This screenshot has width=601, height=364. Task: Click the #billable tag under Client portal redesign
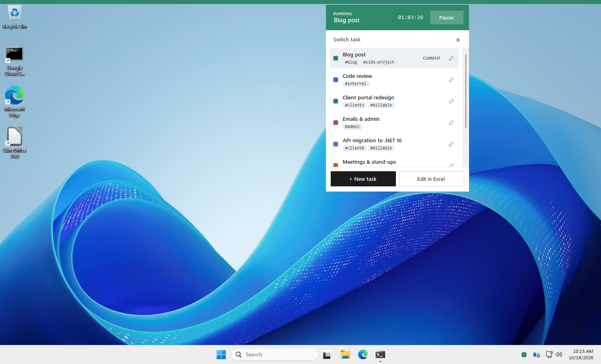(x=381, y=105)
